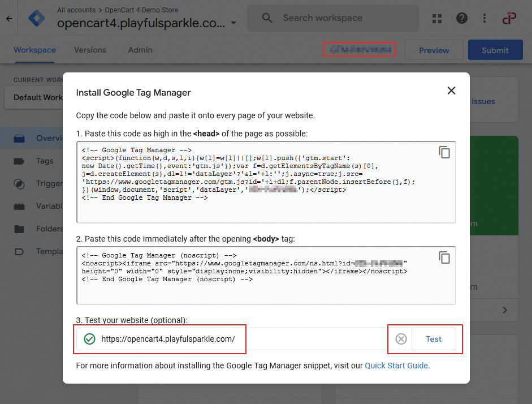Image resolution: width=532 pixels, height=404 pixels.
Task: Click the Google Tag Manager logo
Action: coord(37,18)
